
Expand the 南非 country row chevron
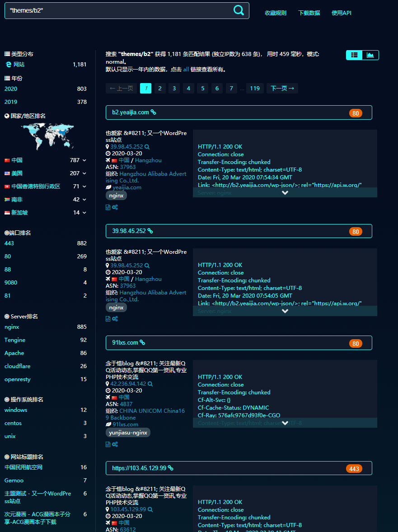[x=84, y=200]
